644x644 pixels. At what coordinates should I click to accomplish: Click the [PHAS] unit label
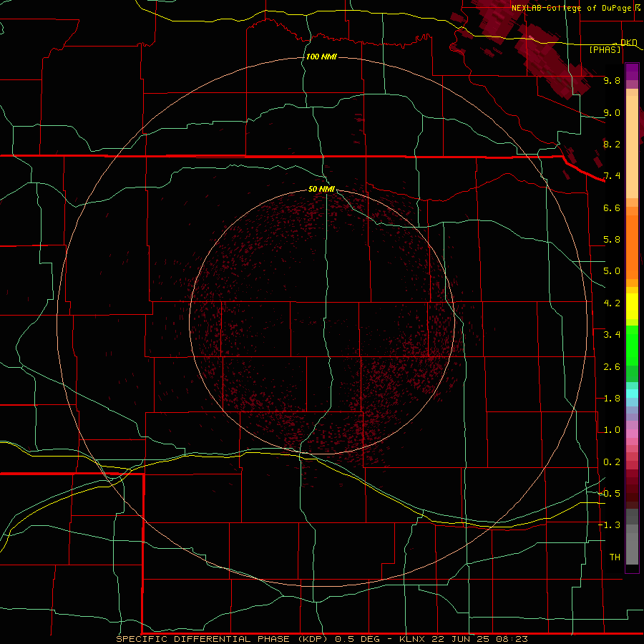(x=605, y=49)
